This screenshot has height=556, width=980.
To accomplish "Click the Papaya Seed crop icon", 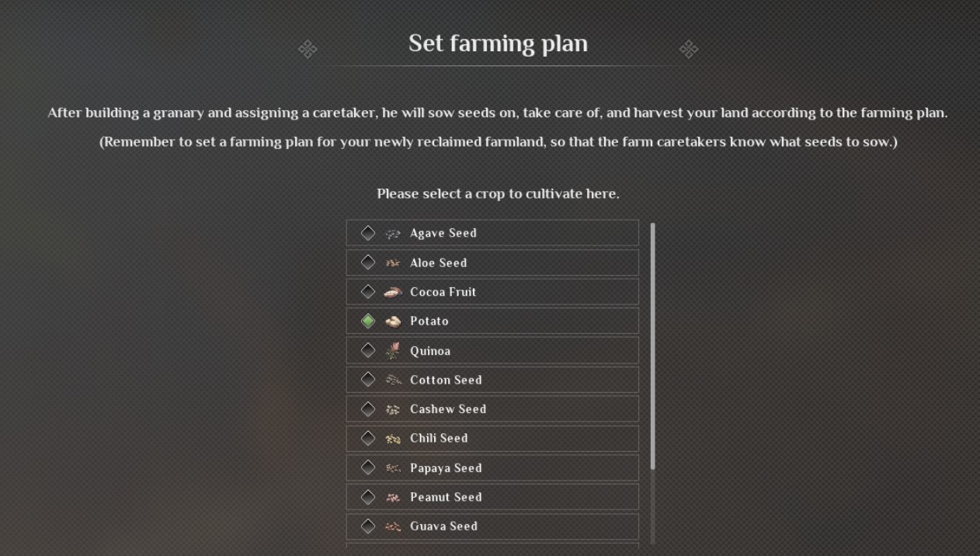I will coord(393,468).
